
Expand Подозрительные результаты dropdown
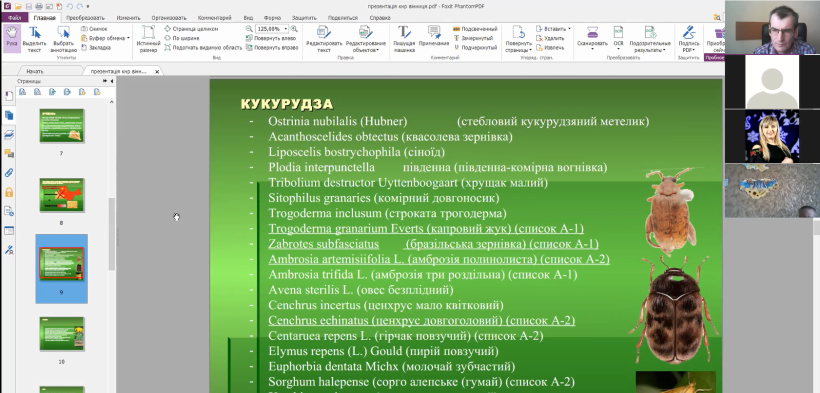click(664, 51)
